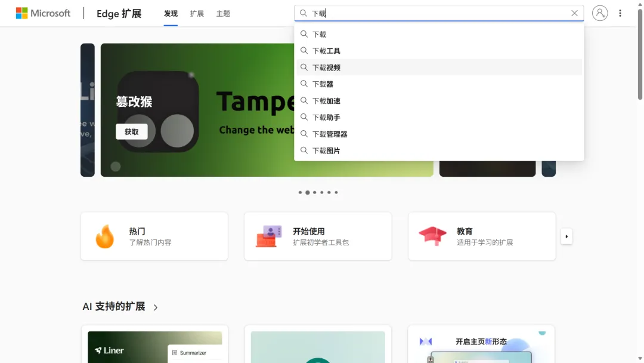This screenshot has height=363, width=644.
Task: Select the fourth carousel page dot
Action: [x=322, y=192]
